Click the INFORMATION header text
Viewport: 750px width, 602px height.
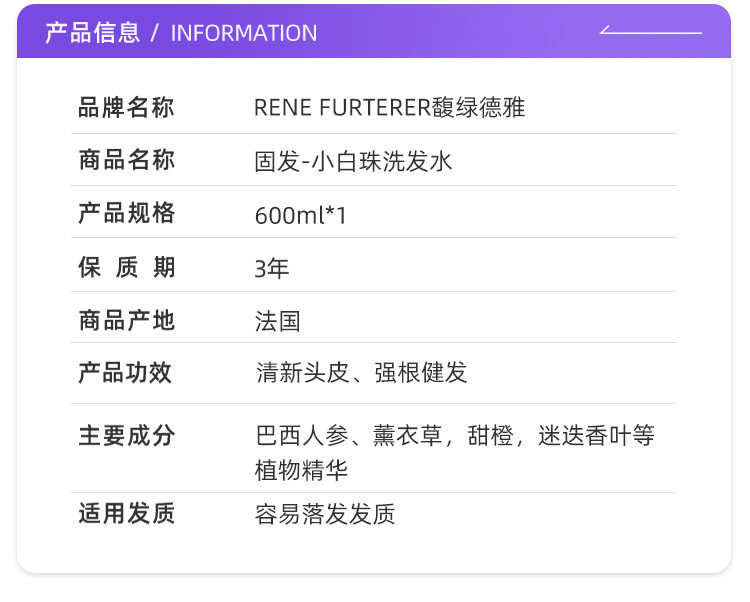tap(244, 33)
